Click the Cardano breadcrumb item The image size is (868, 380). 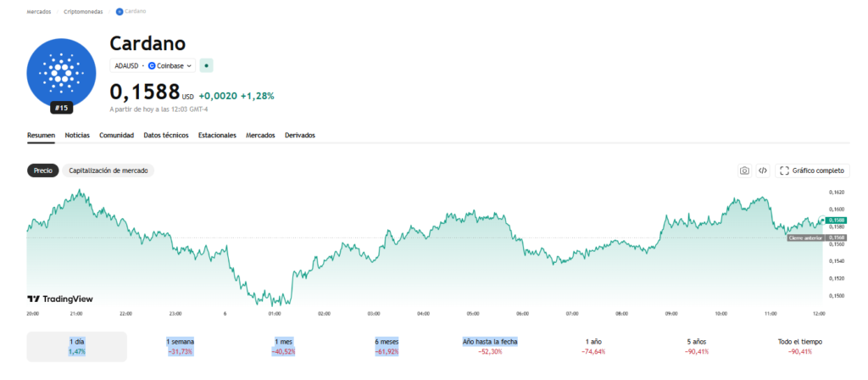tap(131, 12)
